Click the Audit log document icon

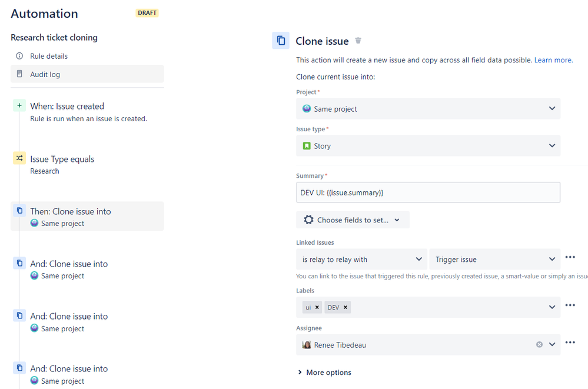(19, 74)
